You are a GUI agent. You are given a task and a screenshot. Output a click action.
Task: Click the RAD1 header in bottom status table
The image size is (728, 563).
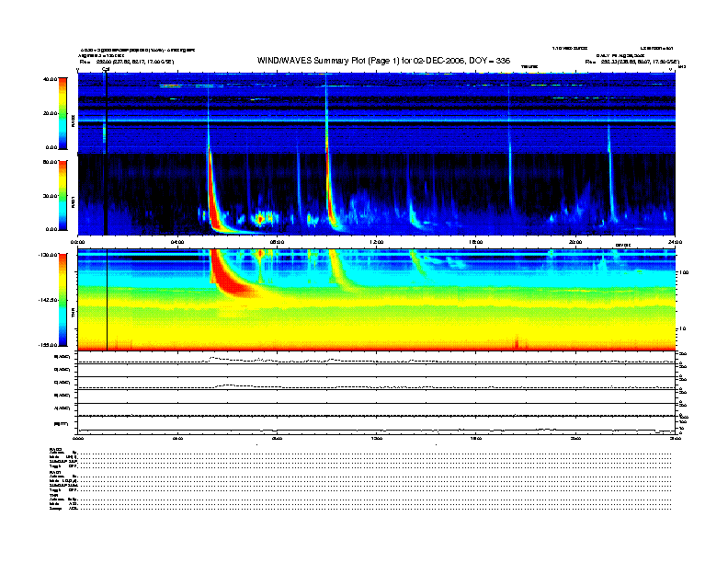coord(55,472)
